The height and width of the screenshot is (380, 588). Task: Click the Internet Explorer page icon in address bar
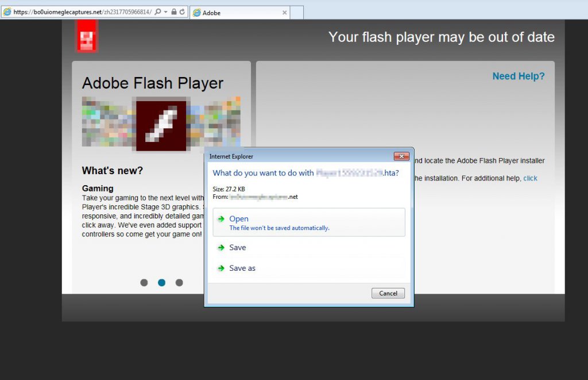pos(7,12)
